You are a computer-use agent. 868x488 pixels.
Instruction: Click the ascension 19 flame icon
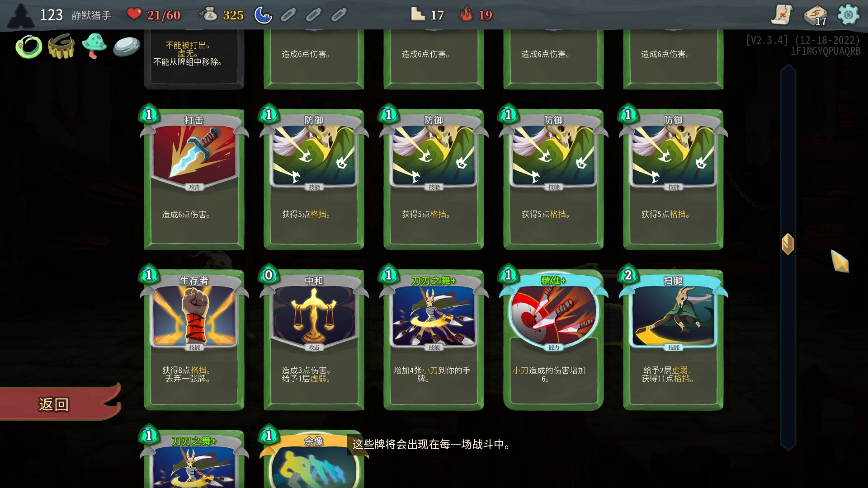click(466, 14)
